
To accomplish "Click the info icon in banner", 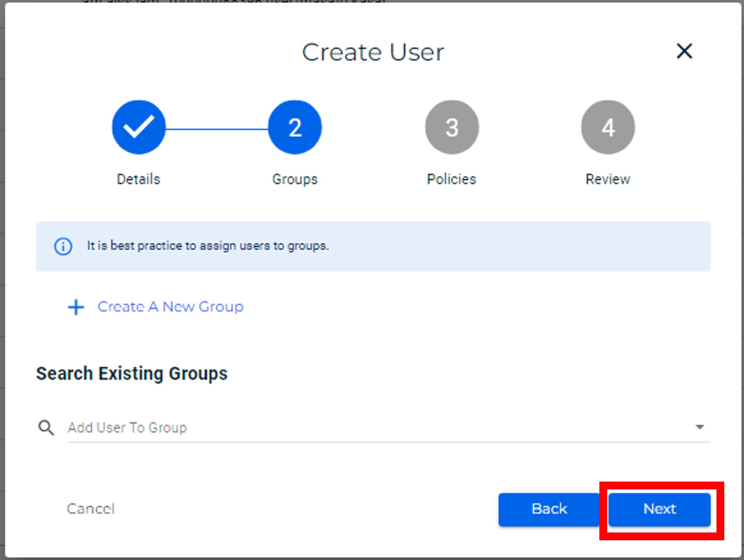I will pos(63,246).
